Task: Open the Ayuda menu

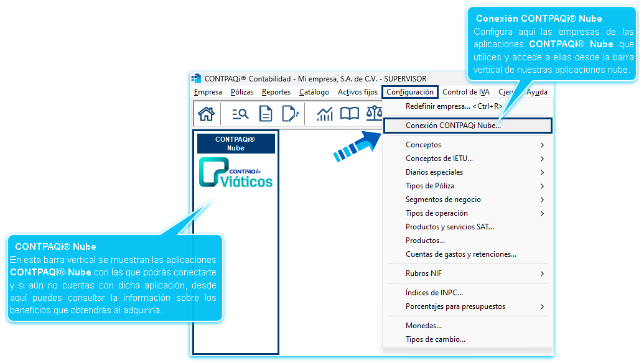Action: pyautogui.click(x=537, y=92)
